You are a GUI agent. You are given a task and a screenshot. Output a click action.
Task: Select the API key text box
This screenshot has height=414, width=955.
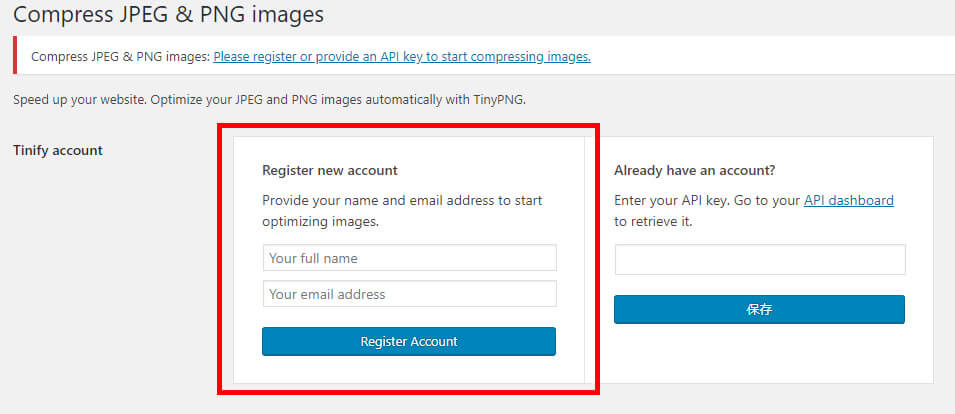click(x=759, y=260)
